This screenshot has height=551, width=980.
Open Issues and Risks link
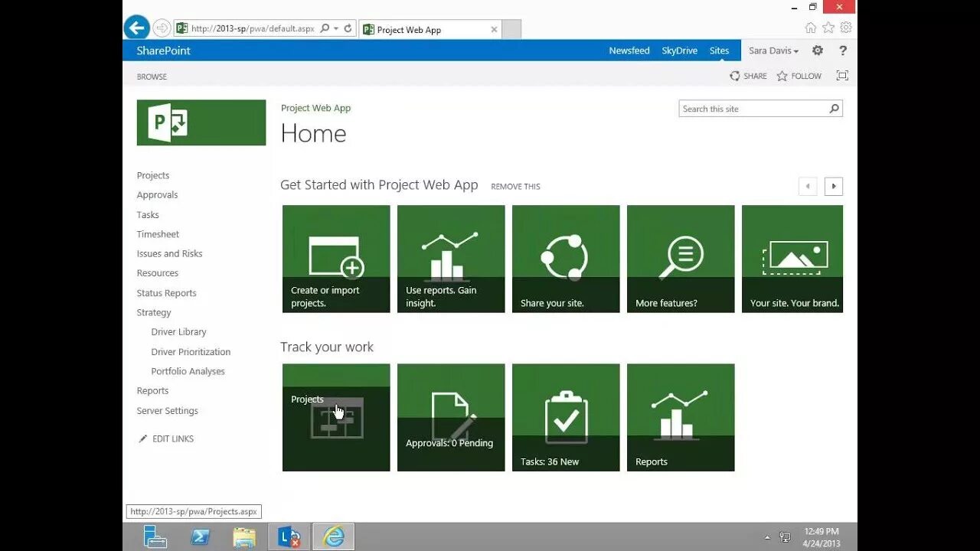(169, 253)
